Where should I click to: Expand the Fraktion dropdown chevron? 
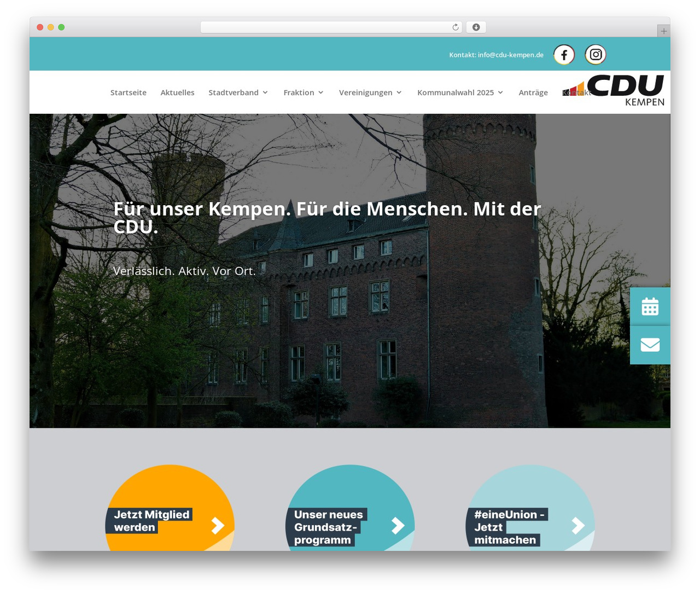click(x=321, y=92)
